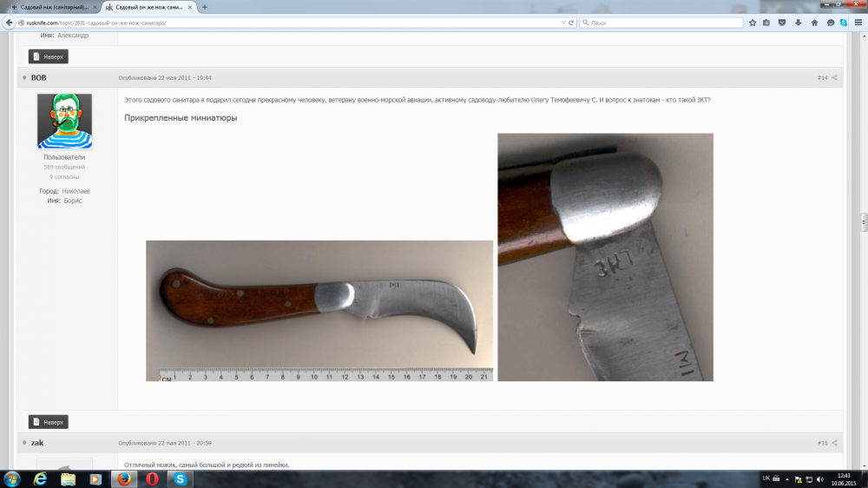The width and height of the screenshot is (868, 488).
Task: Launch Opera from the taskbar
Action: point(152,478)
